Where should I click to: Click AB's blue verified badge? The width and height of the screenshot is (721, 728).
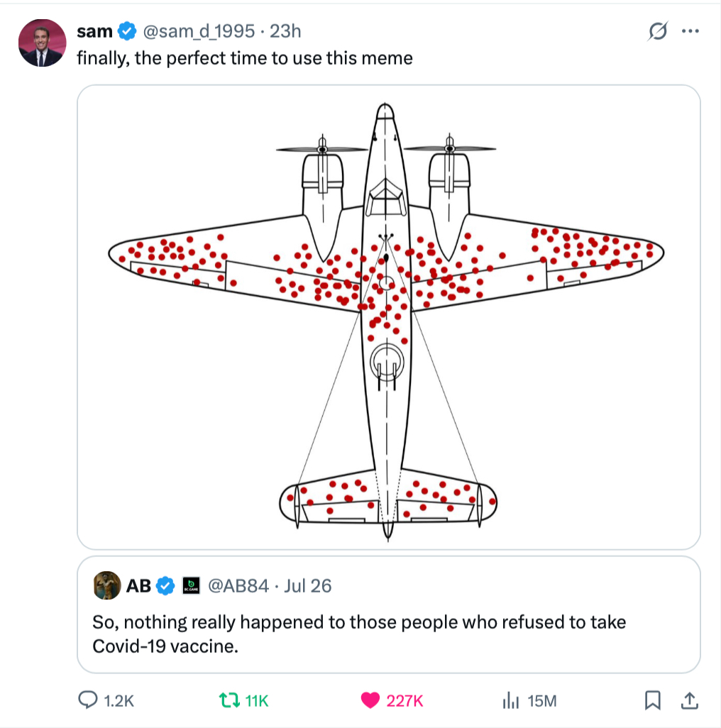165,585
